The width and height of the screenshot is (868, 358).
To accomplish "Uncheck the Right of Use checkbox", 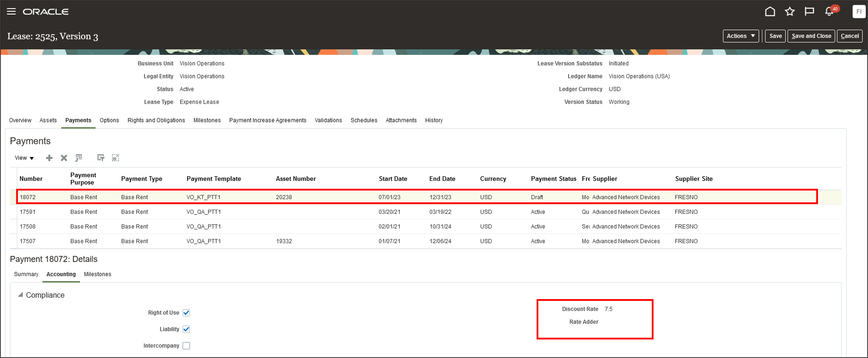I will (186, 312).
